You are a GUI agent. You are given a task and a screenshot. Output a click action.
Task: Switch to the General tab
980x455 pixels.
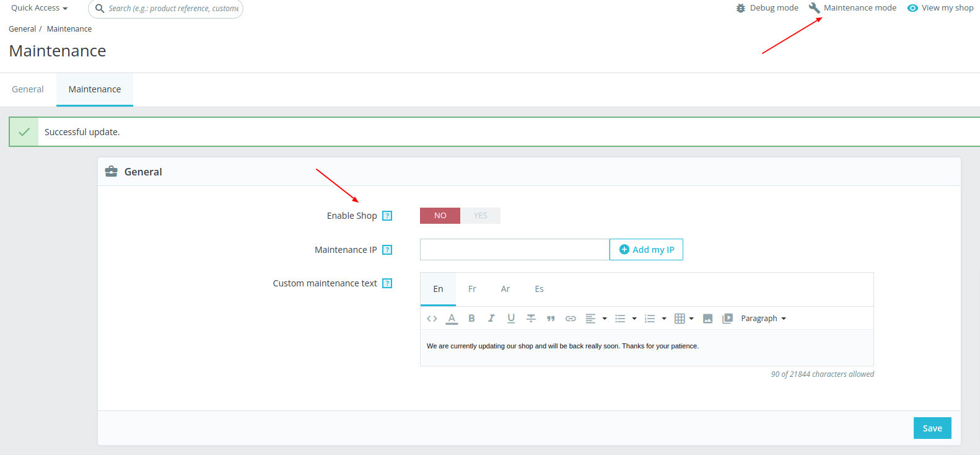tap(28, 89)
